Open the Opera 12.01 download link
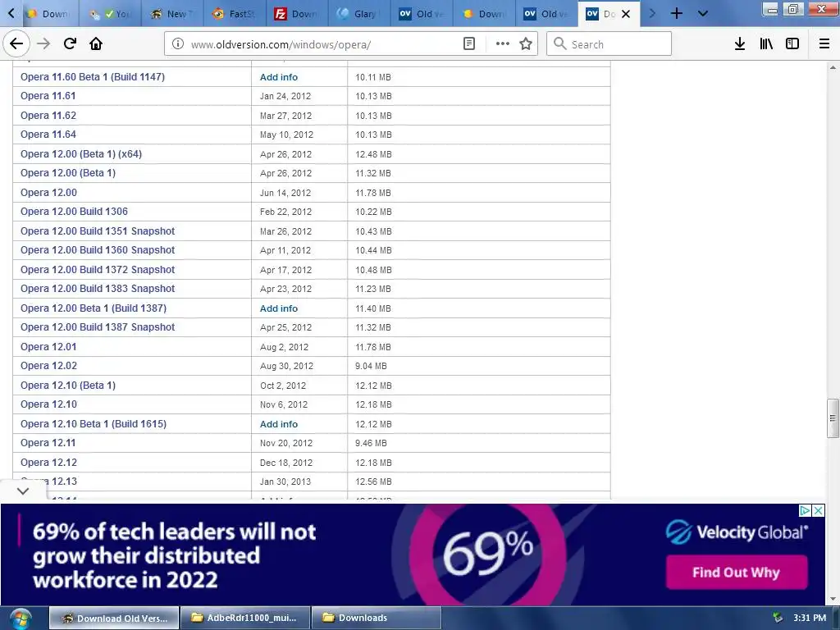 pos(48,347)
